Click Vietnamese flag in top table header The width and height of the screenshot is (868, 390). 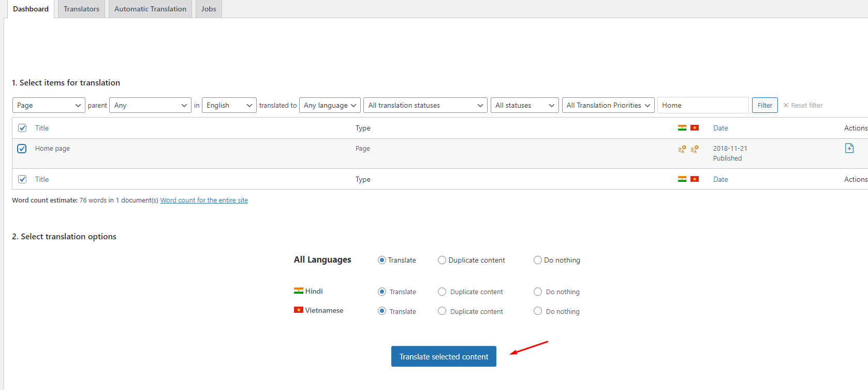click(x=695, y=128)
